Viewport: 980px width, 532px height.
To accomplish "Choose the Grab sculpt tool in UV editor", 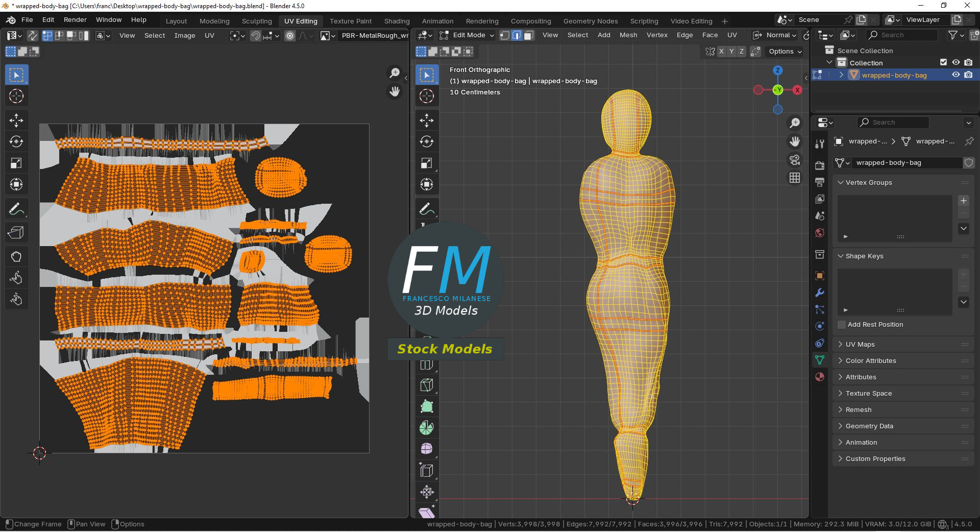I will [x=16, y=256].
